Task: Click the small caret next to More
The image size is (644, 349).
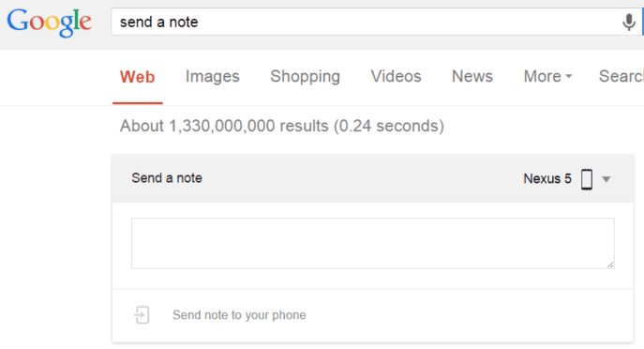Action: click(x=569, y=76)
